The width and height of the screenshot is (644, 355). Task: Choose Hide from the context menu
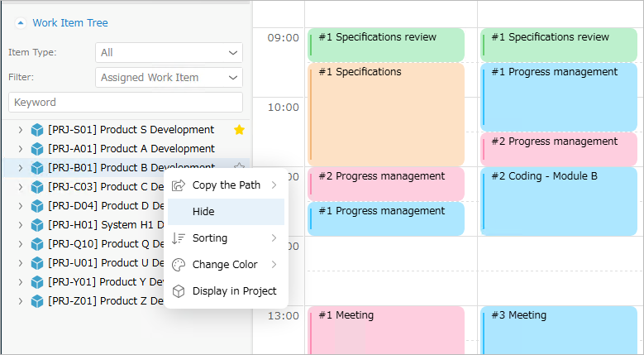coord(226,212)
